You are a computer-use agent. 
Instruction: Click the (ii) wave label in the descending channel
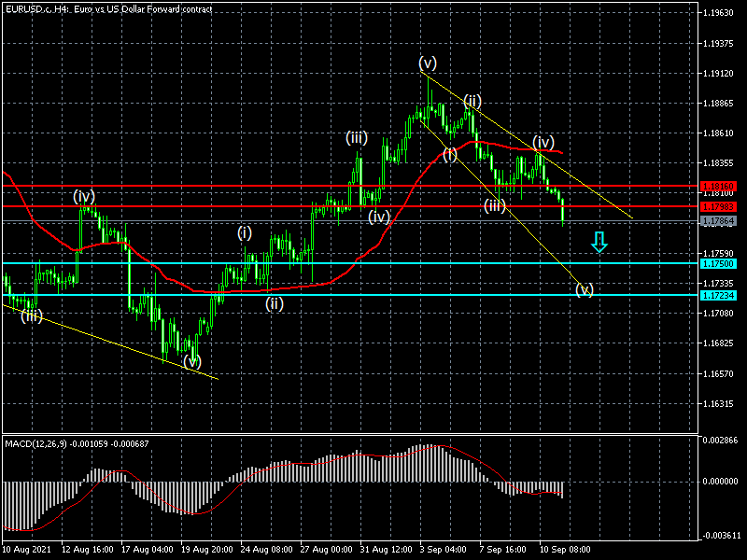click(472, 101)
